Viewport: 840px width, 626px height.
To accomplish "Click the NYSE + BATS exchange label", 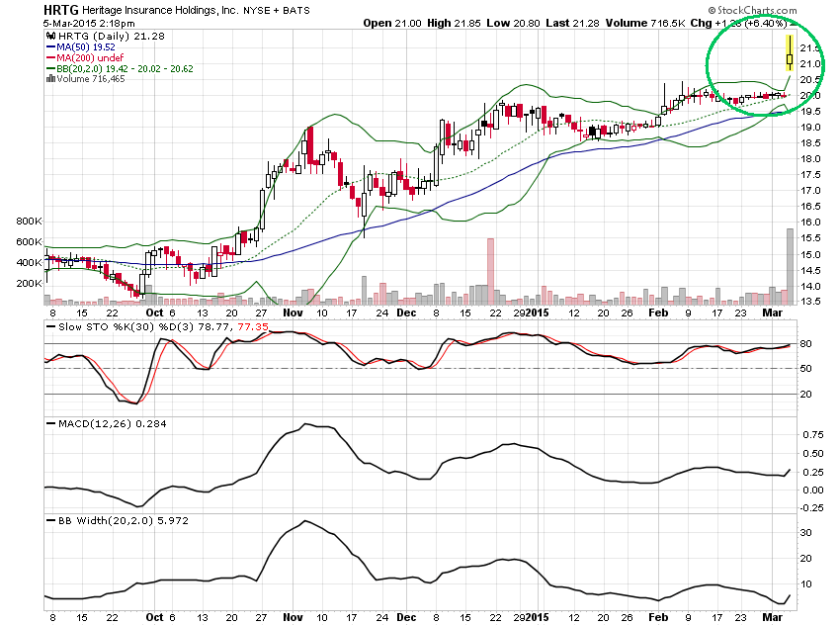I will point(277,10).
